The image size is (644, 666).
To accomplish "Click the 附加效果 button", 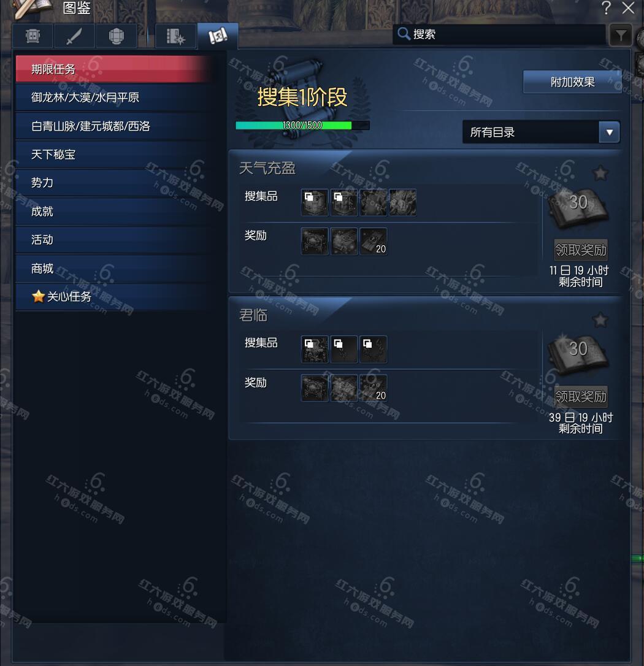I will 572,82.
